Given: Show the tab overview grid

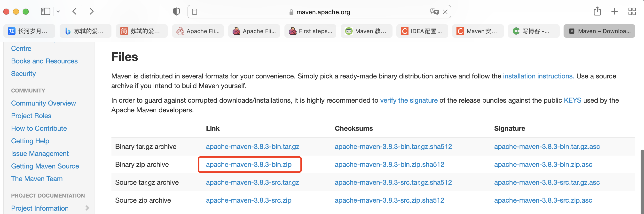Looking at the screenshot, I should coord(632,11).
